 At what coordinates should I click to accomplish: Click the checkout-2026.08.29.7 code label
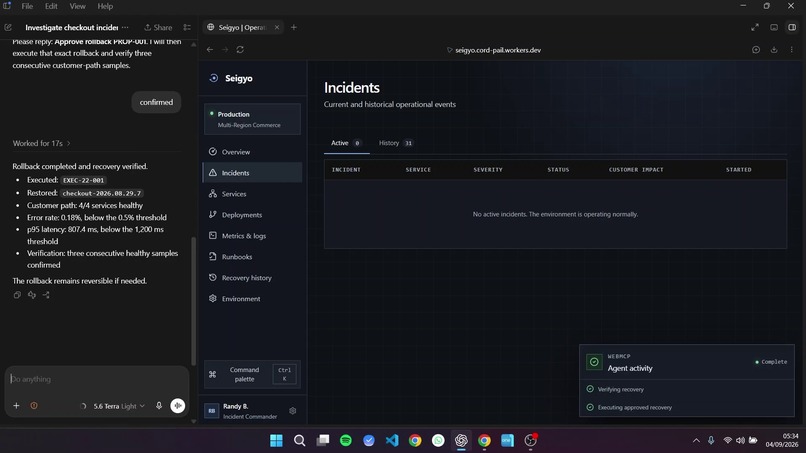pos(101,193)
